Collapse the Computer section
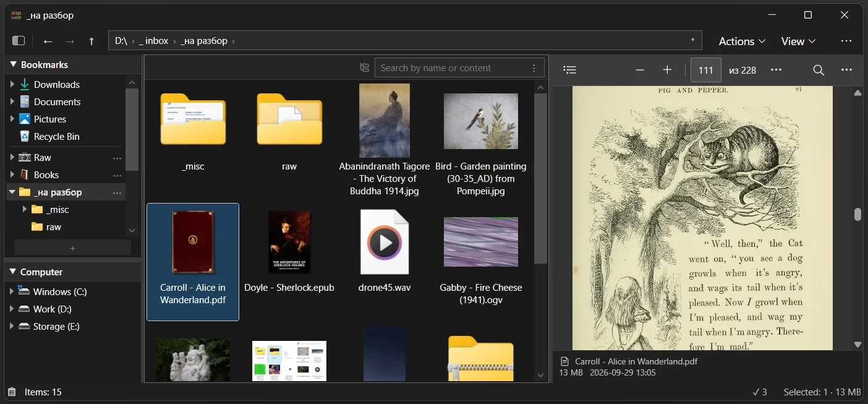This screenshot has width=868, height=404. (12, 272)
